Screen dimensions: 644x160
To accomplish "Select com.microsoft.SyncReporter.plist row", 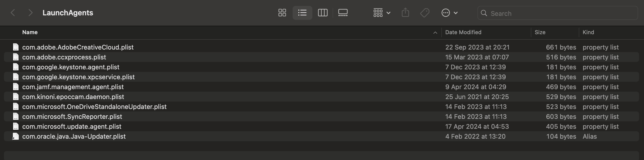I will [72, 117].
